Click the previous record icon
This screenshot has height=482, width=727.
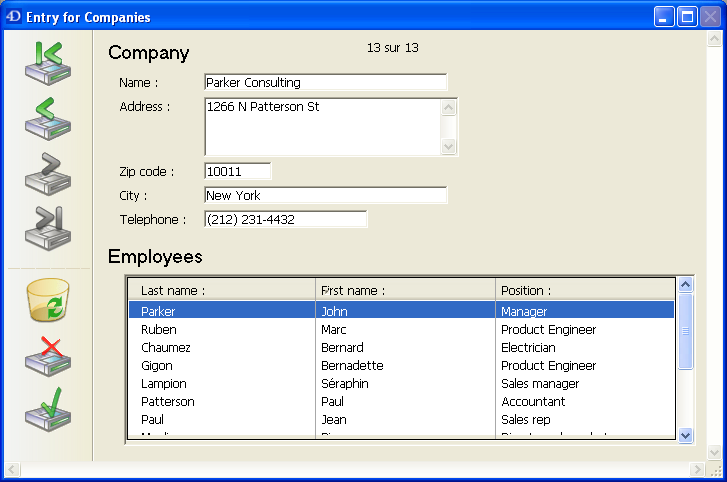point(47,118)
